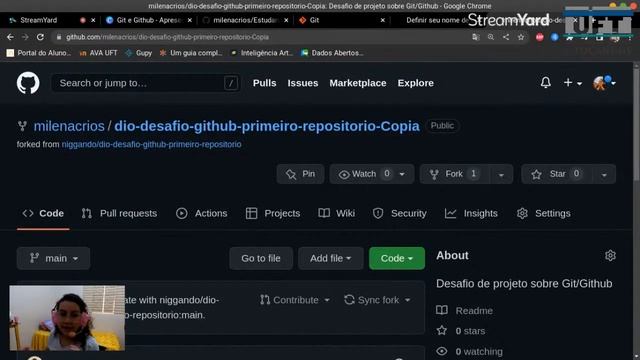
Task: Star this repository
Action: pyautogui.click(x=557, y=174)
